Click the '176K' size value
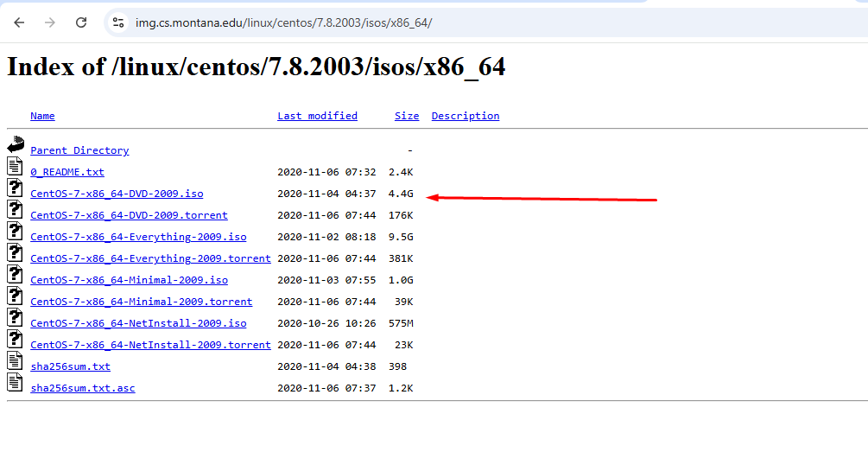The height and width of the screenshot is (452, 868). click(401, 215)
